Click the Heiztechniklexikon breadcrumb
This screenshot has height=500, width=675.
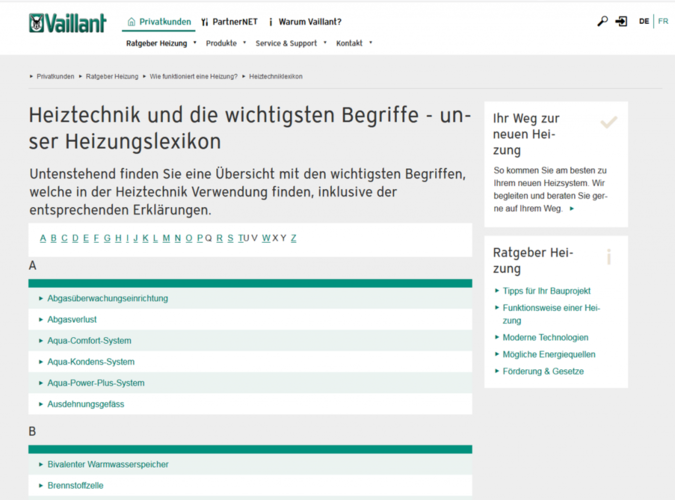click(276, 77)
